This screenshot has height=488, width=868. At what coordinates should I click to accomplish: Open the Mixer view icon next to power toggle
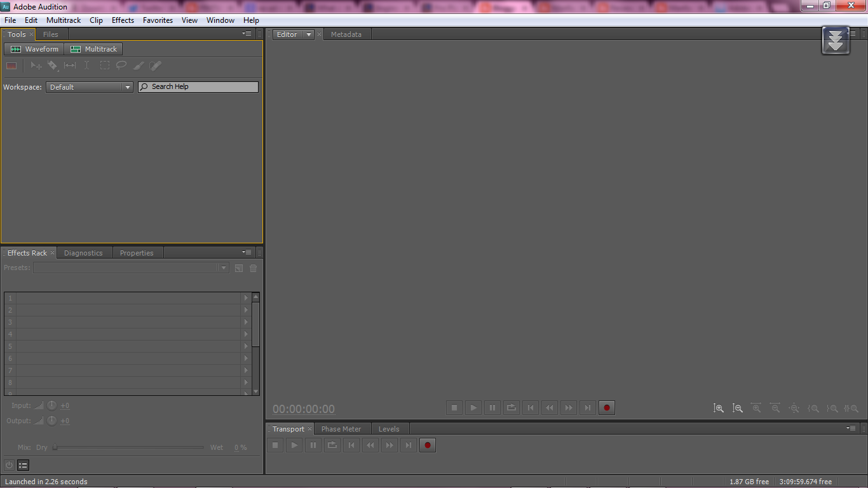pyautogui.click(x=23, y=465)
